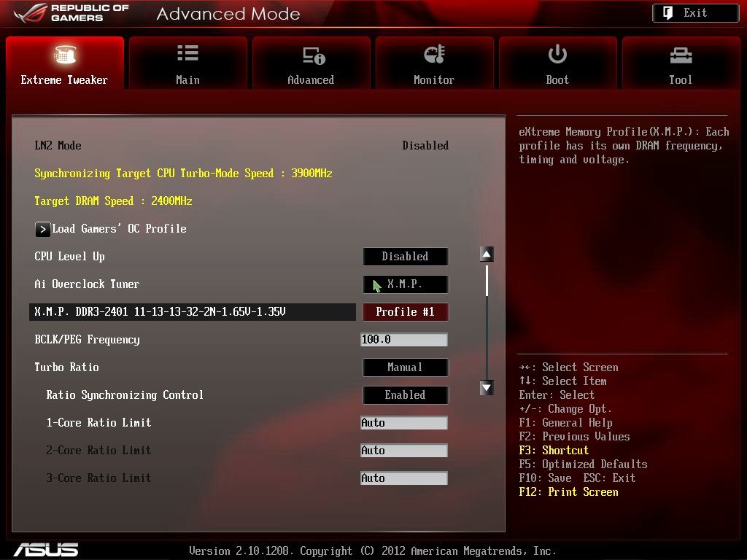This screenshot has width=747, height=560.
Task: Open the CPU Level Up Disabled dropdown
Action: click(x=405, y=256)
